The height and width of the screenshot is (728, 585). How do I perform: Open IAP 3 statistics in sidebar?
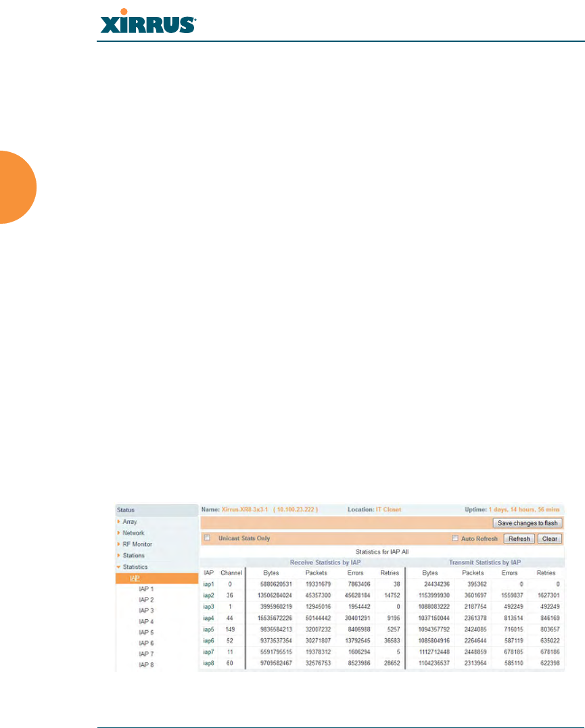pyautogui.click(x=146, y=610)
